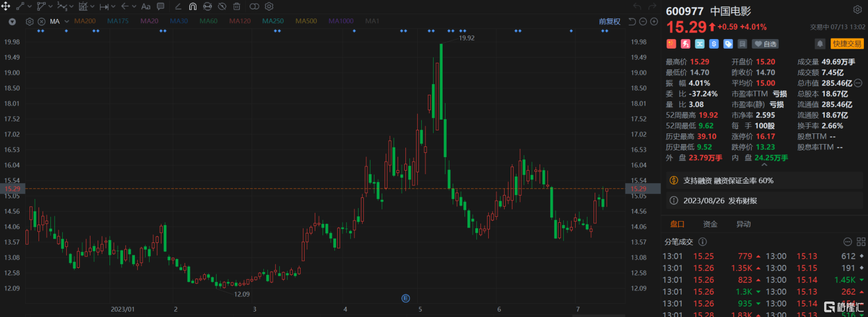Click the gray notes icon

743,44
